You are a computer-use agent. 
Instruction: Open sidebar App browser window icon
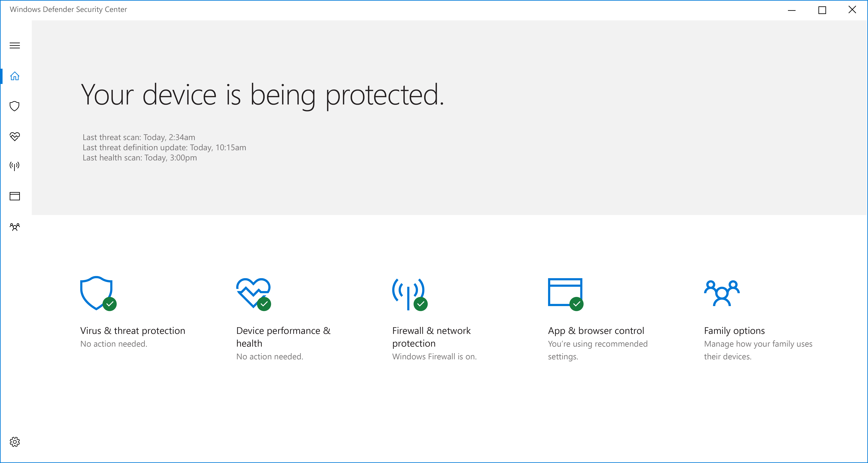[x=15, y=196]
